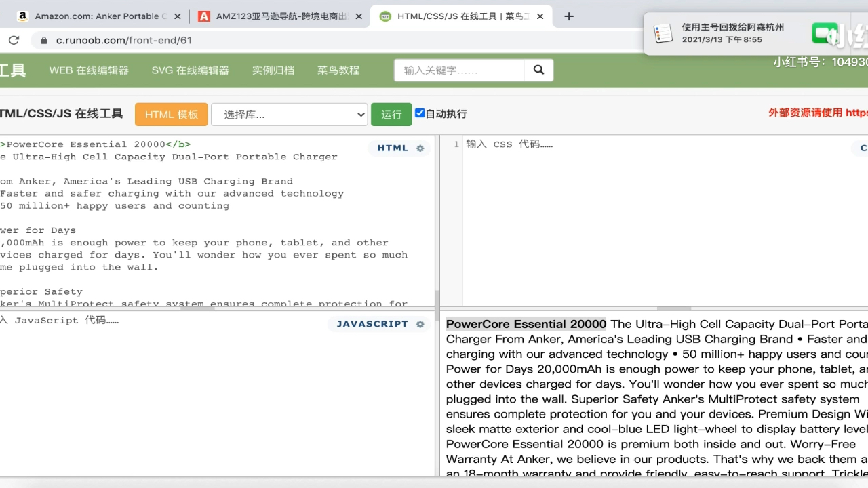The height and width of the screenshot is (488, 868).
Task: Click the reminders icon in the notification
Action: pyautogui.click(x=663, y=33)
